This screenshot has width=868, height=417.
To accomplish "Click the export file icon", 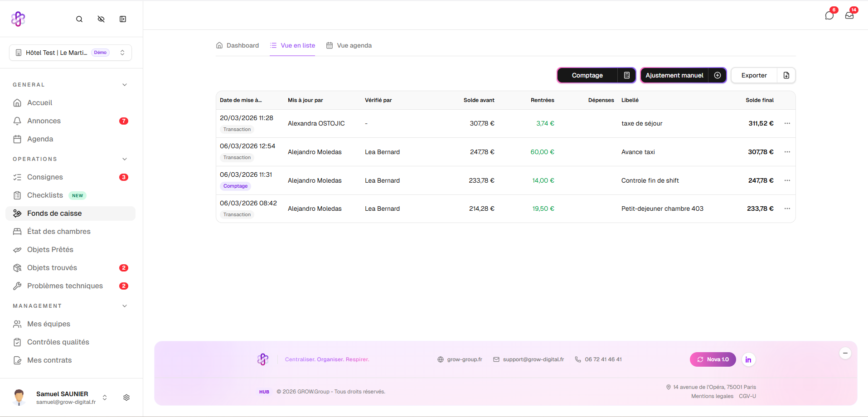I will pyautogui.click(x=786, y=75).
